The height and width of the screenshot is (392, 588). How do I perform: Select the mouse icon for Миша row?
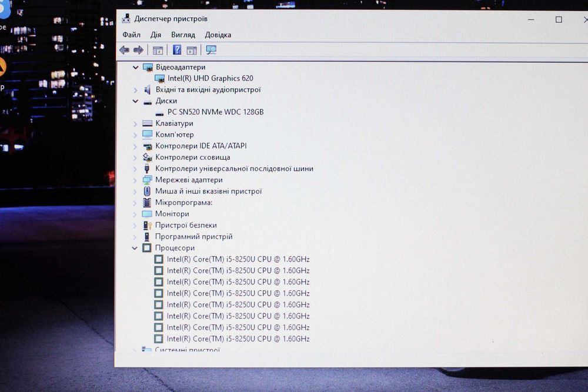click(x=147, y=191)
